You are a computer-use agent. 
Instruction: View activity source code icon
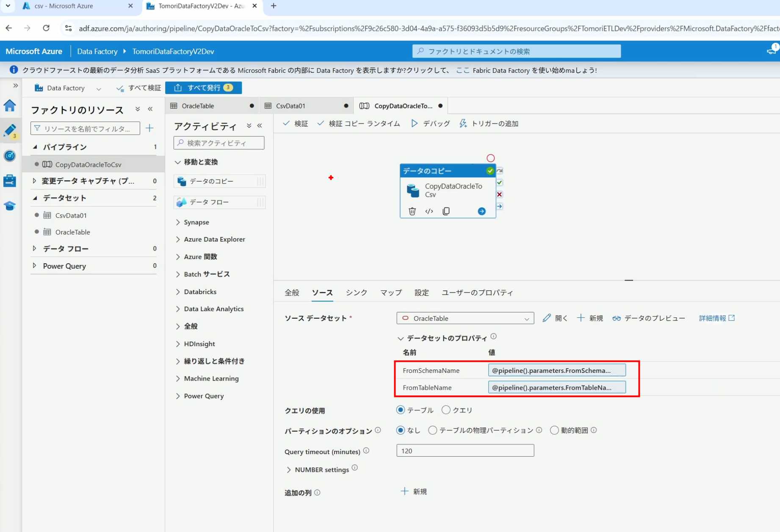click(x=429, y=211)
